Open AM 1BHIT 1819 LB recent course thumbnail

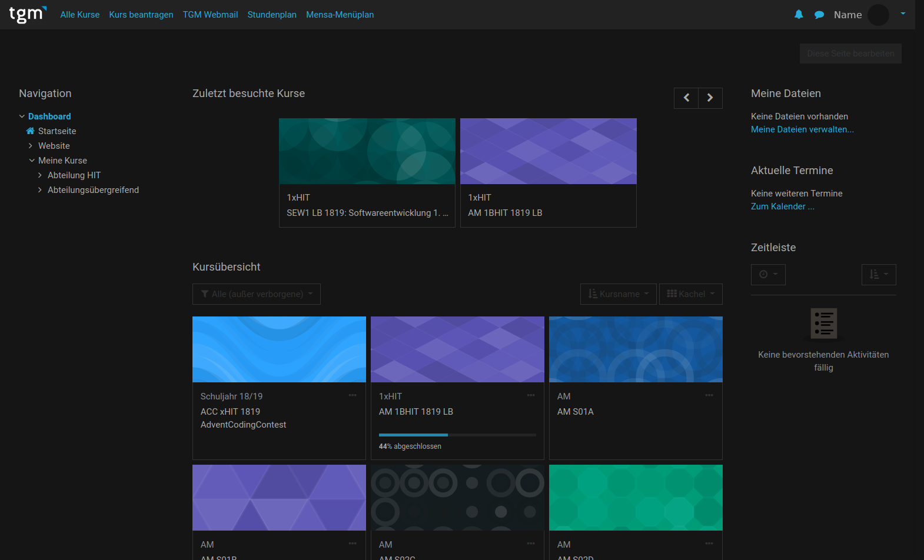549,151
